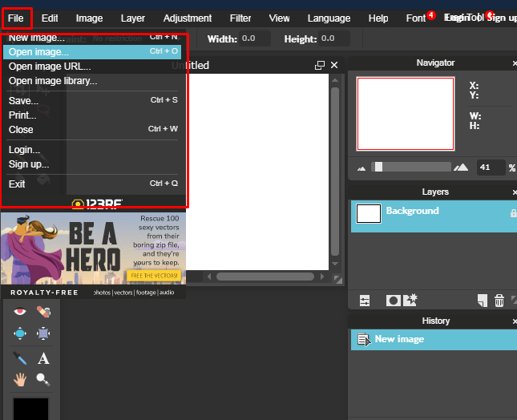Select the Red eye reduction tool
Screen dimensions: 517x420
click(20, 311)
